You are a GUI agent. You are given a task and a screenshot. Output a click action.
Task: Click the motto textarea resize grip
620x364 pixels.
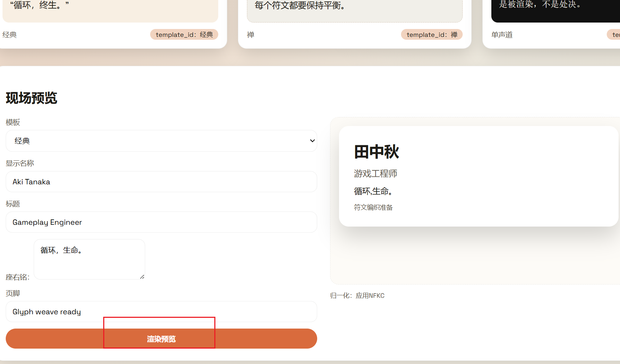pyautogui.click(x=142, y=277)
